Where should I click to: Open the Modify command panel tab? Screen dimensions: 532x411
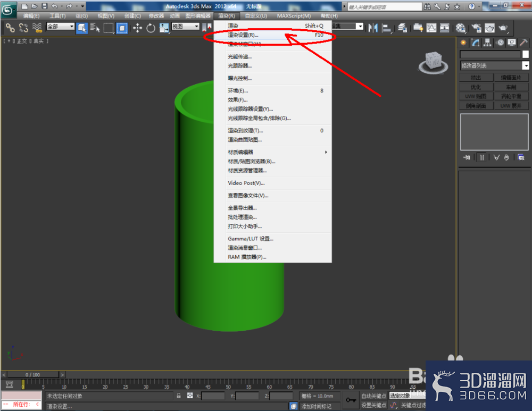tap(475, 43)
